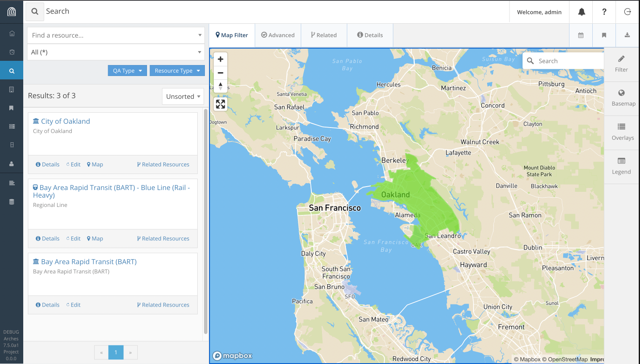Click Welcome, admin user link

pos(539,12)
